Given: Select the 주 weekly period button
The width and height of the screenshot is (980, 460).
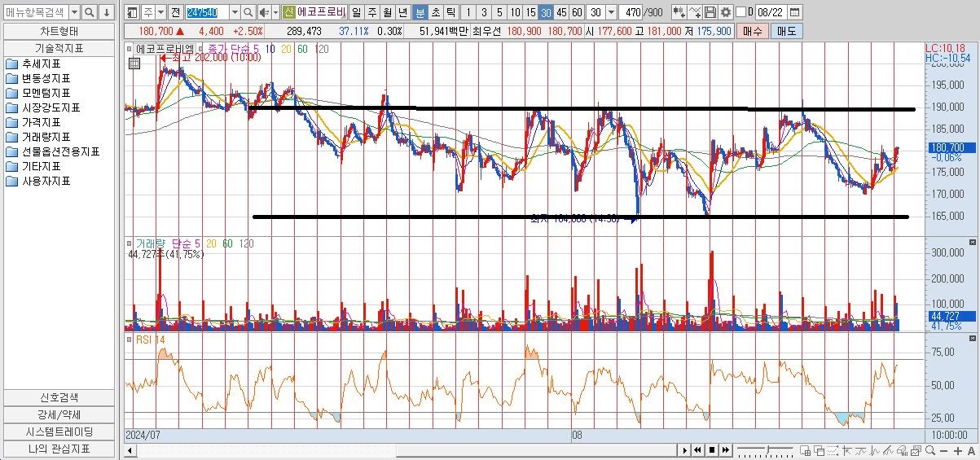Looking at the screenshot, I should pos(372,12).
